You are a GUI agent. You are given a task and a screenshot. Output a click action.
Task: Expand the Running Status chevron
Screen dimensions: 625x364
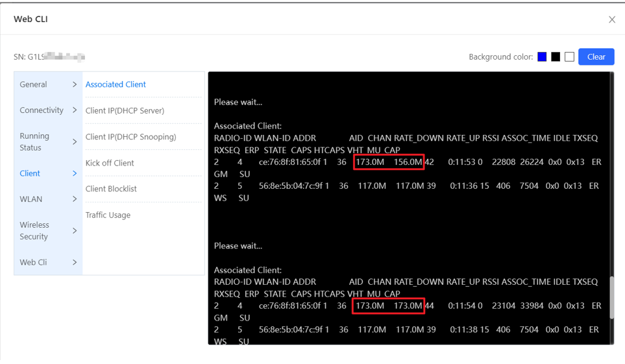75,141
